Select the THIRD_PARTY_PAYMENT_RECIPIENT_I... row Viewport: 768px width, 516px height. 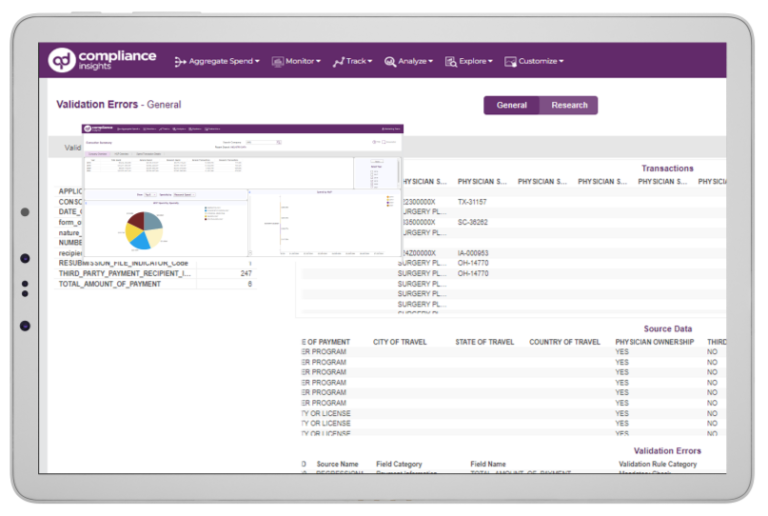coord(155,274)
